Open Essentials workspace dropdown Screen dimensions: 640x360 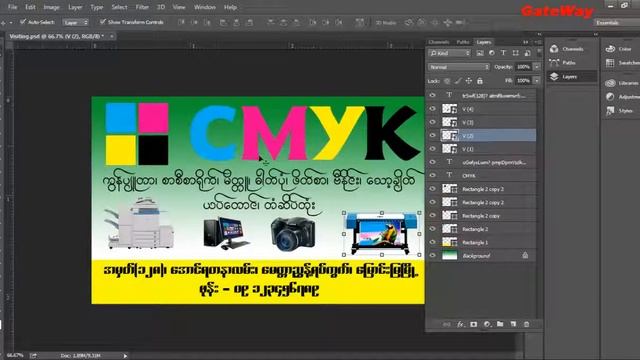pos(616,23)
